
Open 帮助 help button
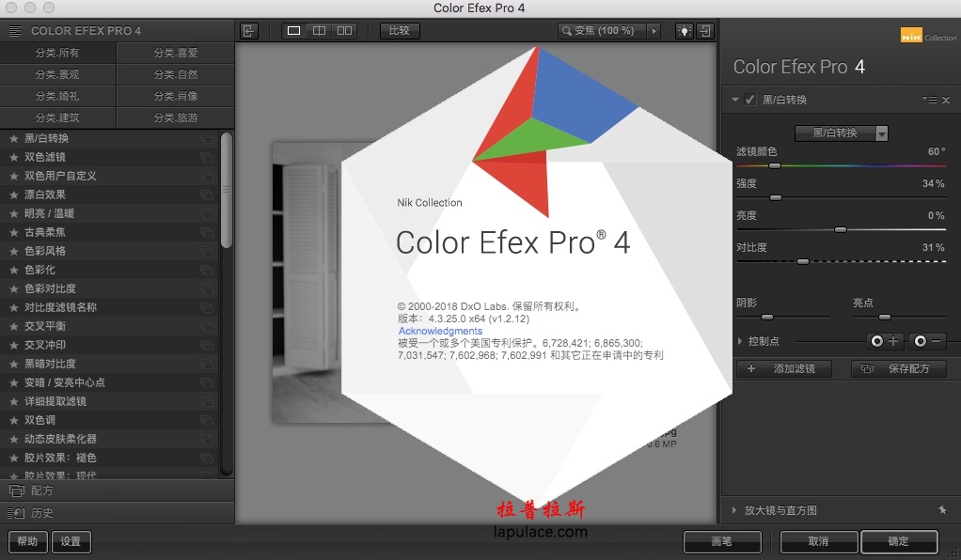[27, 541]
